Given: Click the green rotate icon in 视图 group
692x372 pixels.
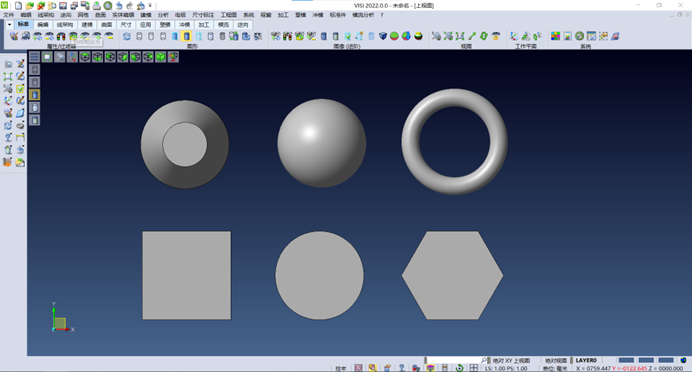Looking at the screenshot, I should pyautogui.click(x=484, y=36).
